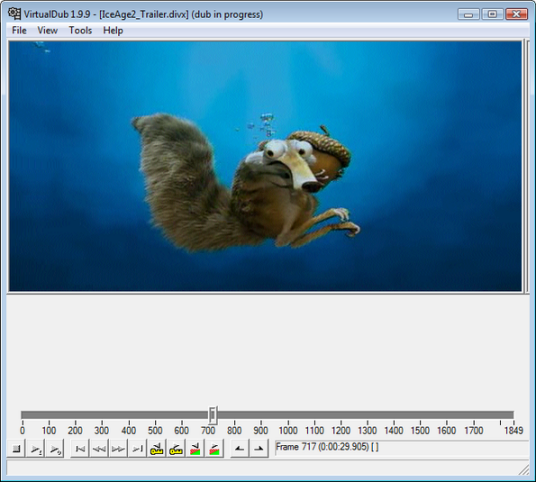
Task: Click the timeline slider thumb near frame 700
Action: point(213,415)
